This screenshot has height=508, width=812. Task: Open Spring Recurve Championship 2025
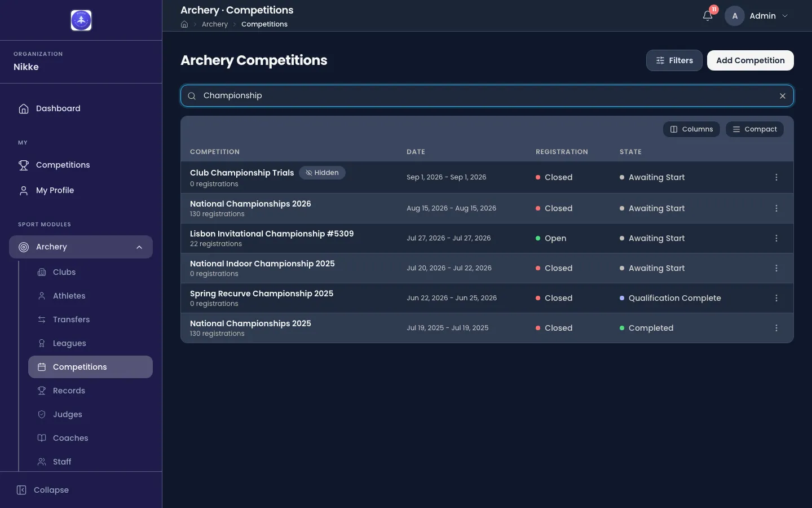(262, 294)
